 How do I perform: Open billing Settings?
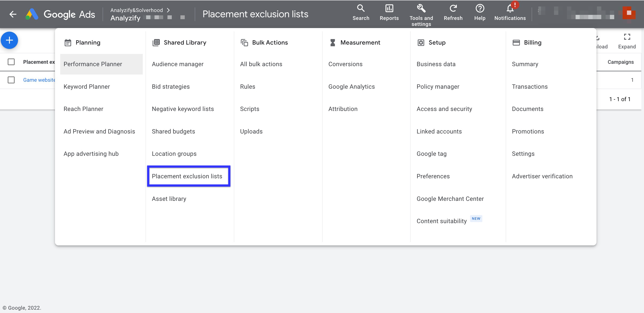(x=523, y=154)
